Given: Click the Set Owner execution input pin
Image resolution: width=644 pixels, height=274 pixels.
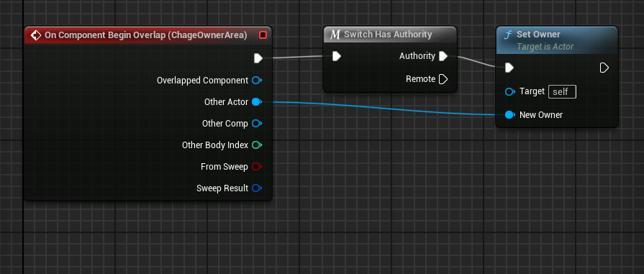Looking at the screenshot, I should [x=509, y=68].
